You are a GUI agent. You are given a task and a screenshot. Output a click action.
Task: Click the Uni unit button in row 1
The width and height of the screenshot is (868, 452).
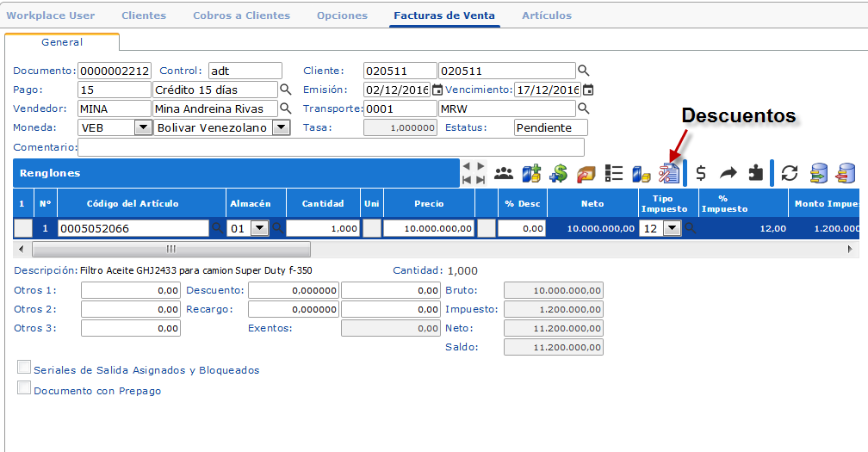coord(372,228)
